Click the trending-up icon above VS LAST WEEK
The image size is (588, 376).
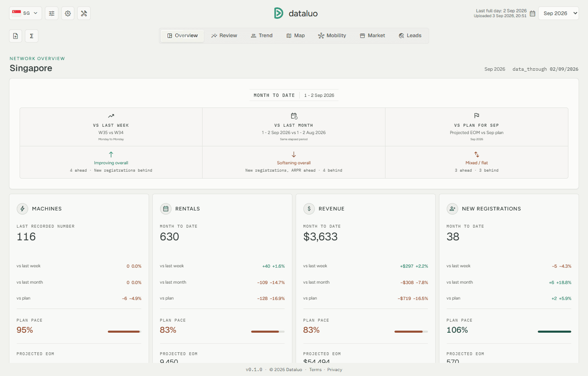point(111,116)
